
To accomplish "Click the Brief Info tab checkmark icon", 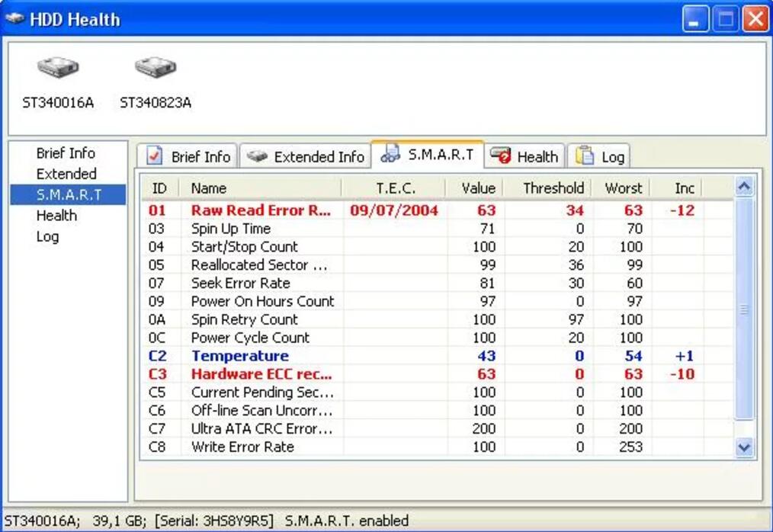I will tap(155, 156).
